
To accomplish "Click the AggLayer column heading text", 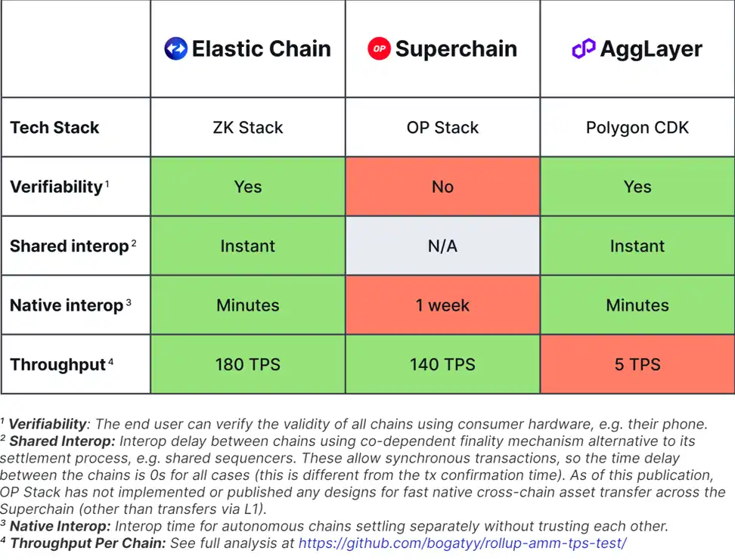I will (650, 49).
